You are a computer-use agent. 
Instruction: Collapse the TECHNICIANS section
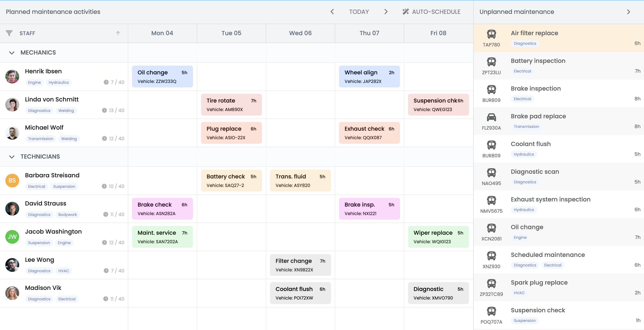[x=11, y=157]
